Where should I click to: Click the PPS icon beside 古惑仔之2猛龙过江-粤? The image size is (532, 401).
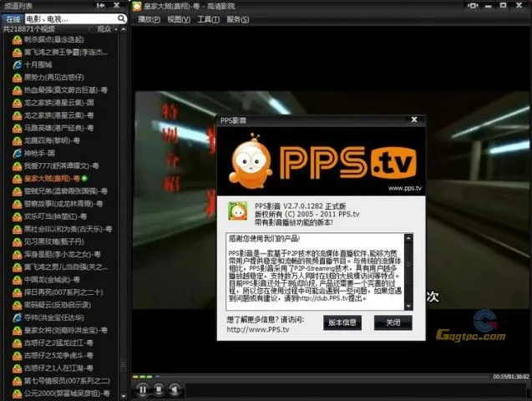click(x=17, y=343)
